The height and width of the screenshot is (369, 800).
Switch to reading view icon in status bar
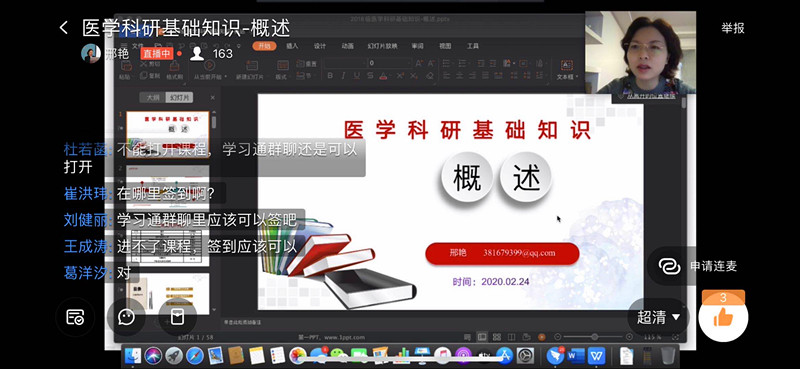pos(511,337)
